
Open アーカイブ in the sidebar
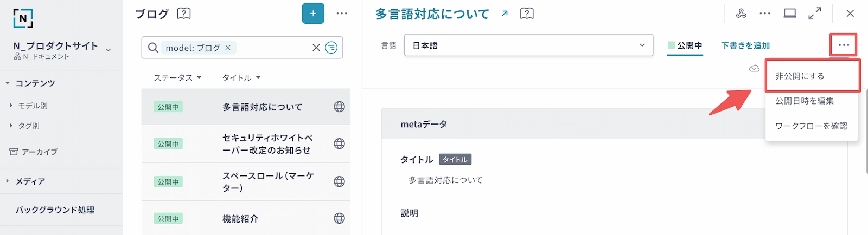pos(39,152)
